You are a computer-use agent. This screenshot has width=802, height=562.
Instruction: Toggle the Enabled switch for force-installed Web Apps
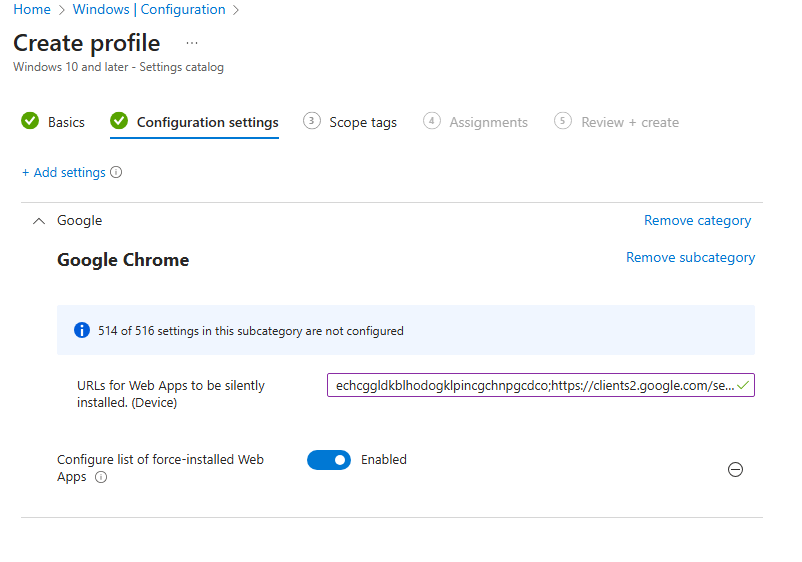[x=329, y=460]
